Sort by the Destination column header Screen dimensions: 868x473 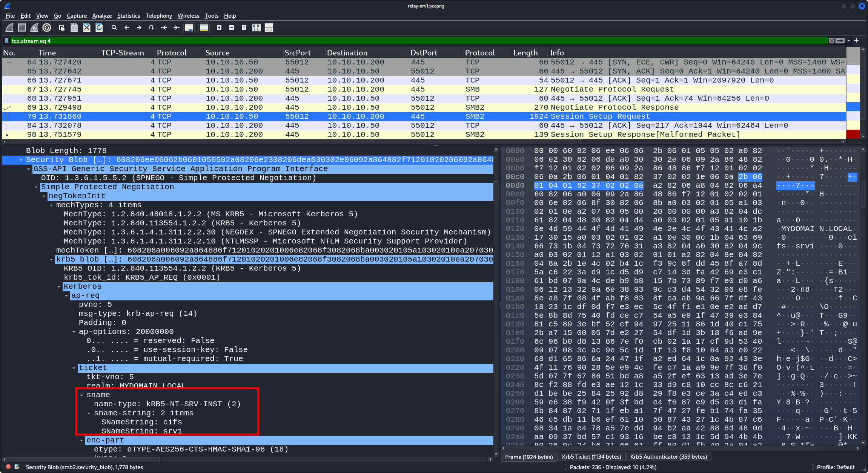(x=367, y=53)
